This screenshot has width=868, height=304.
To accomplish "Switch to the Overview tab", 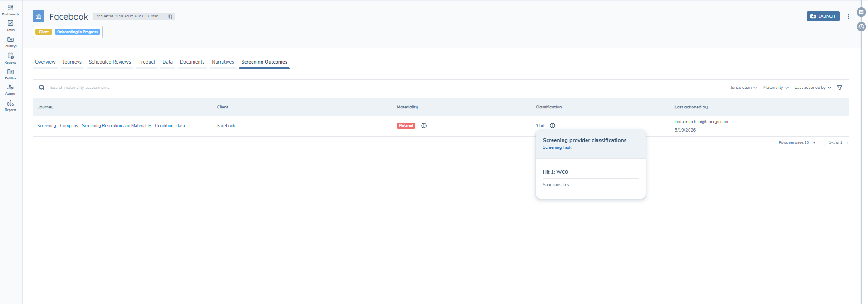I will coord(45,62).
